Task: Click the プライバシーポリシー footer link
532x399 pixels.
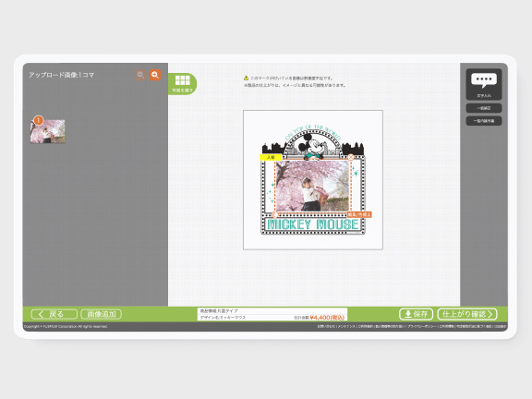Action: (x=422, y=326)
